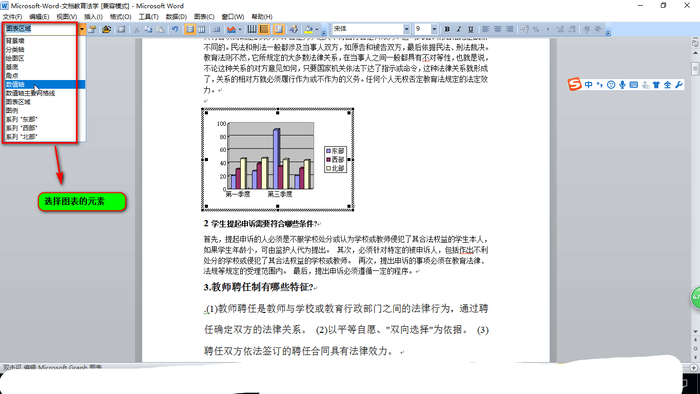Viewport: 700px width, 394px height.
Task: Select 基底 in chart objects list
Action: point(12,67)
